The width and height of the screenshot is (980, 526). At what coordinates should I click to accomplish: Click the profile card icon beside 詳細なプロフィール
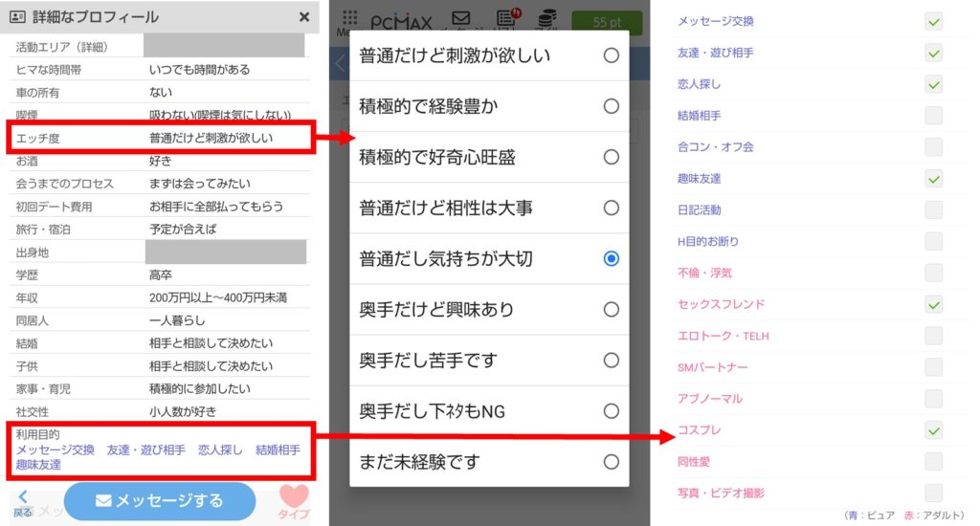coord(17,17)
